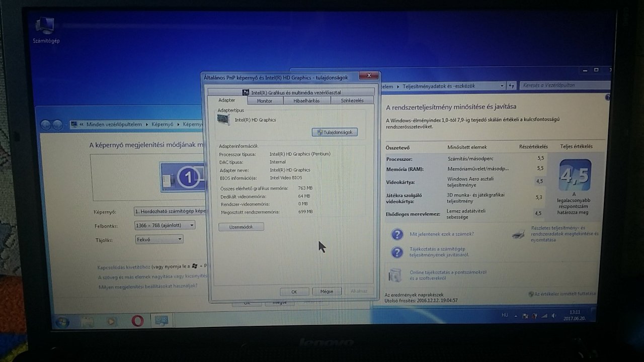Open the Intel(R) Grafikus és multimédia vezérlőasztal tab

click(x=291, y=93)
